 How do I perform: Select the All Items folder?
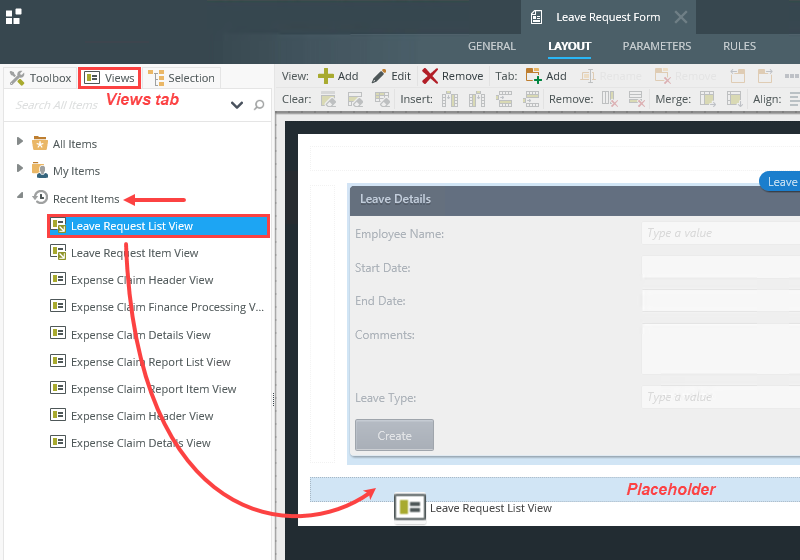tap(65, 144)
